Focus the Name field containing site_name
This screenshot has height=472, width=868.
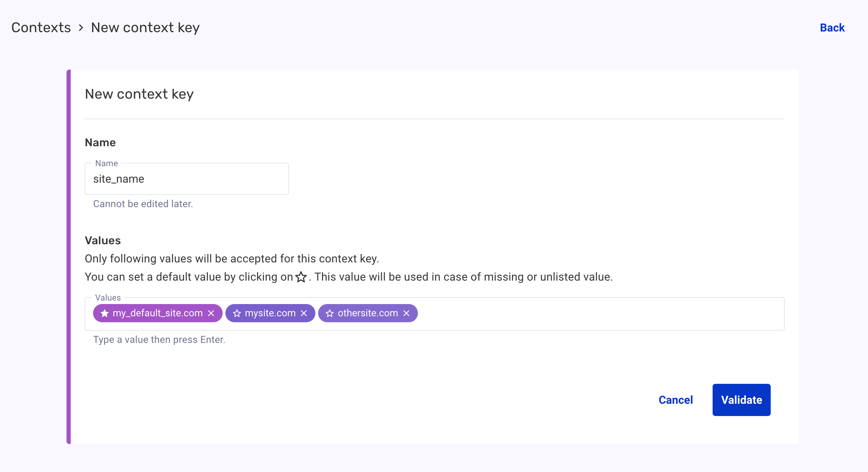[187, 179]
